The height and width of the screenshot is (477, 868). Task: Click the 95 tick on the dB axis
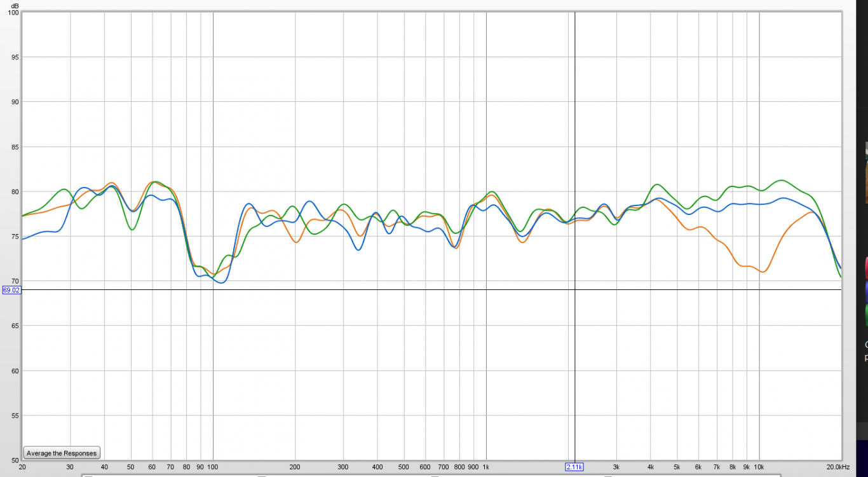point(15,57)
